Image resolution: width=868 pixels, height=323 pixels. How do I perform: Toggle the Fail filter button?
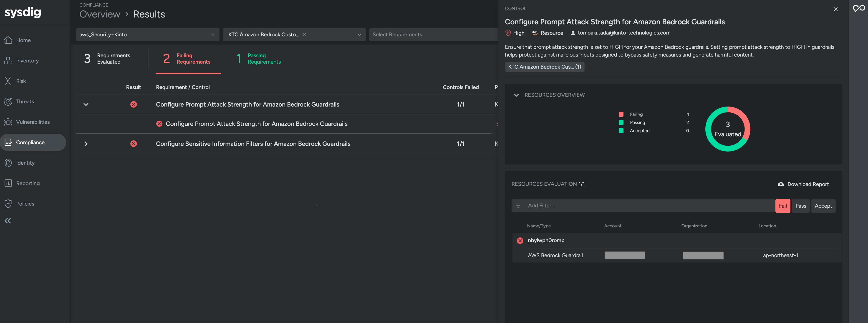(782, 206)
